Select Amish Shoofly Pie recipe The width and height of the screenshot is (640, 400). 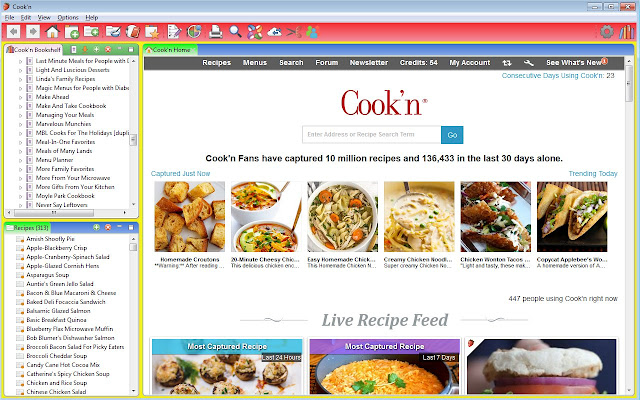tap(50, 239)
